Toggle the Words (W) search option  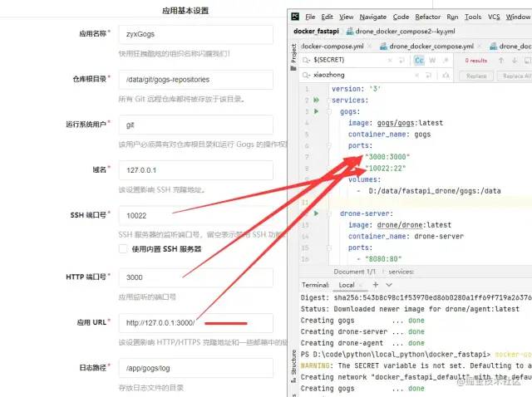tap(432, 61)
